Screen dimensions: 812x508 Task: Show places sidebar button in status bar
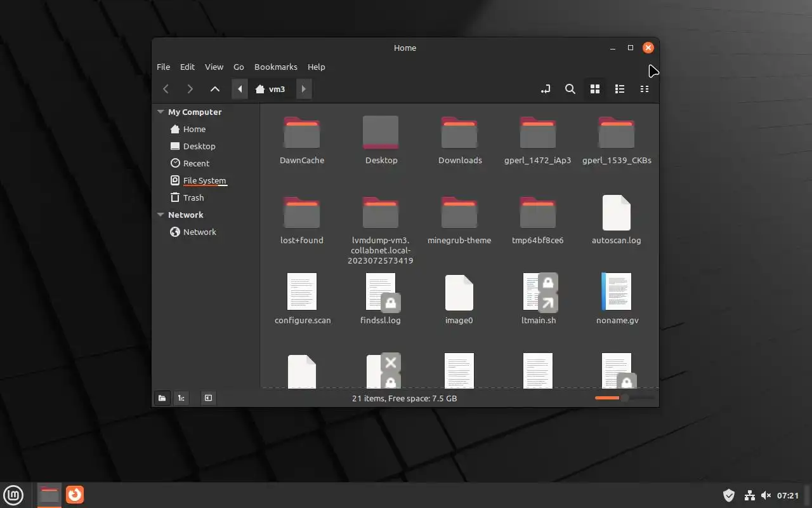[x=162, y=398]
